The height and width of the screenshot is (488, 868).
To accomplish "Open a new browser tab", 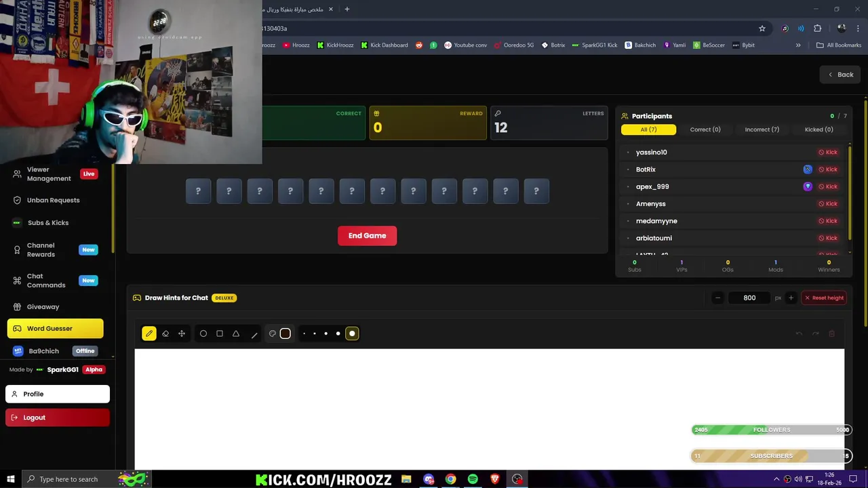I will coord(347,9).
